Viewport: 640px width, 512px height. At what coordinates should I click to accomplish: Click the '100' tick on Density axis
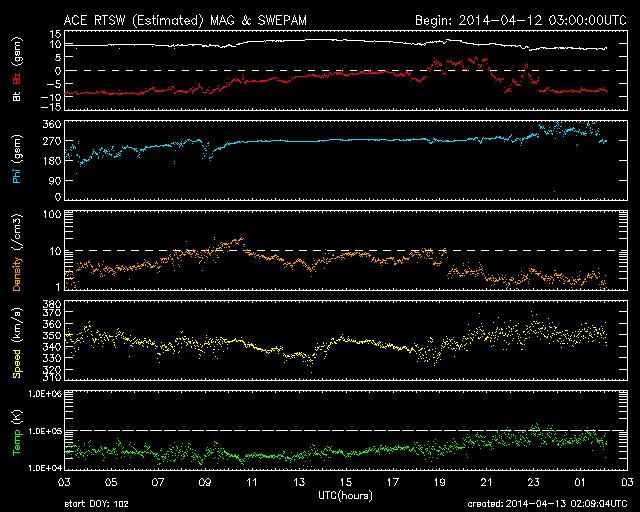[52, 215]
